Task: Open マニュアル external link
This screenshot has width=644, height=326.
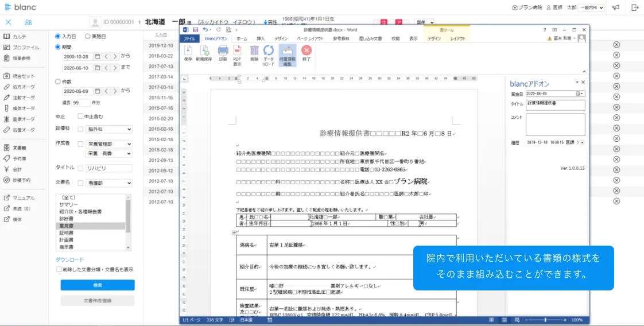Action: (20, 198)
